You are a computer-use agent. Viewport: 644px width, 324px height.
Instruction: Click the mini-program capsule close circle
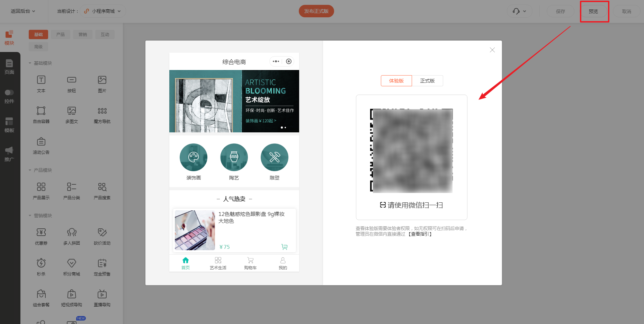[289, 61]
